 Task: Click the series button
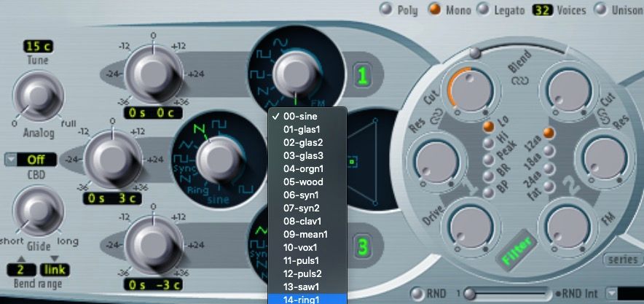click(622, 259)
